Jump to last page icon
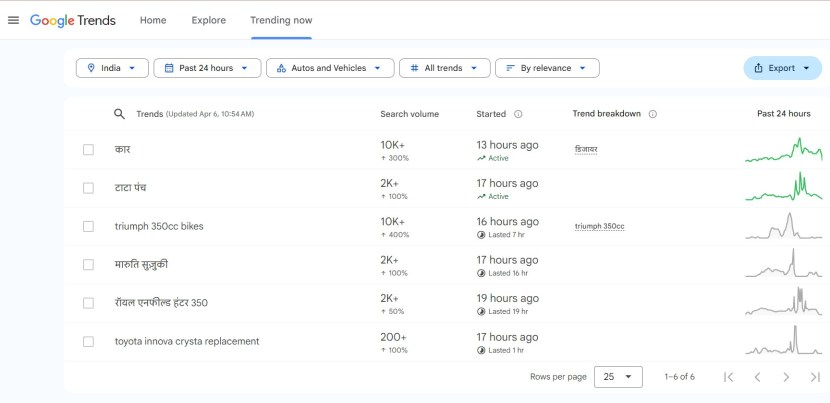The height and width of the screenshot is (403, 830). [815, 377]
